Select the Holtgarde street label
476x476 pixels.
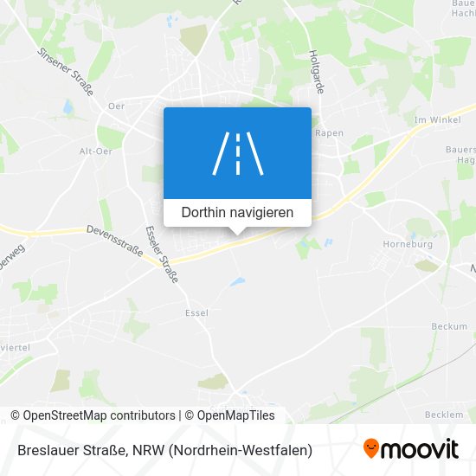click(317, 72)
